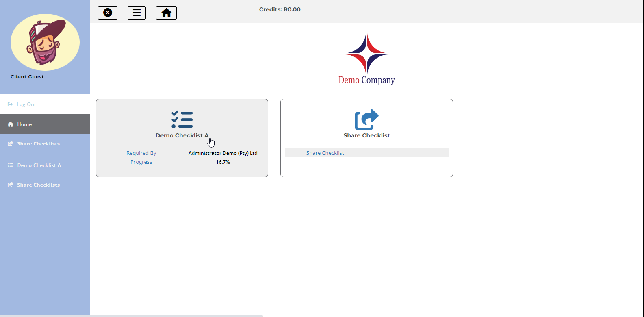644x317 pixels.
Task: Click the Share Checklist link row
Action: [x=325, y=153]
